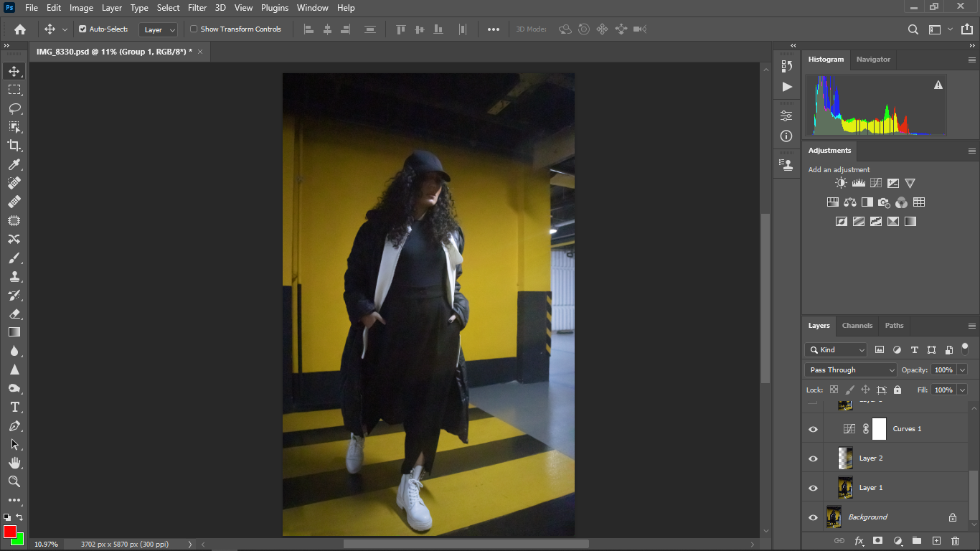Select the Curves 1 layer name
This screenshot has height=551, width=980.
point(907,429)
